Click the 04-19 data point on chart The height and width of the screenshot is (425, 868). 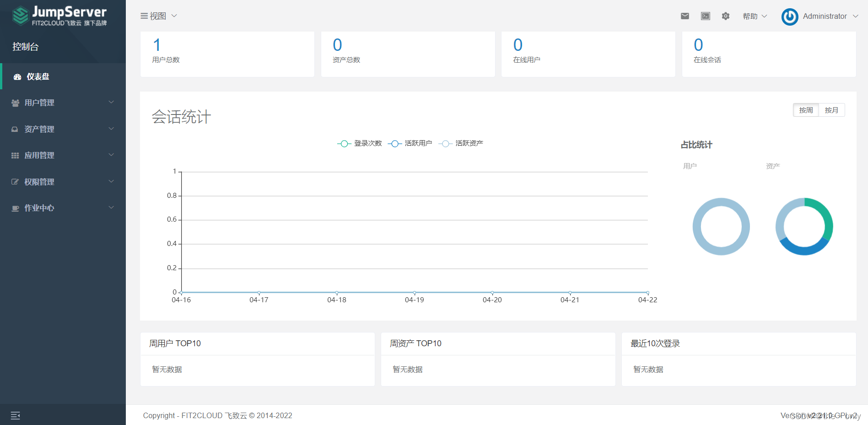pyautogui.click(x=415, y=293)
